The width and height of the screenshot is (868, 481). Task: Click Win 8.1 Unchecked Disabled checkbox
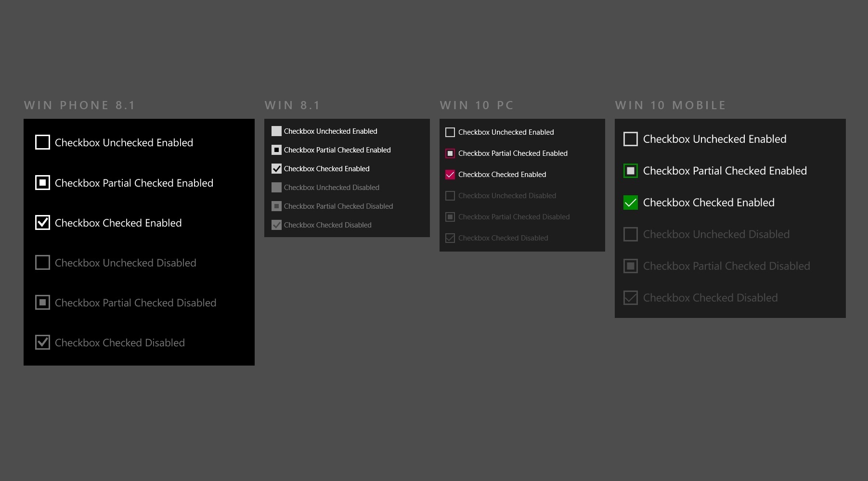(276, 187)
